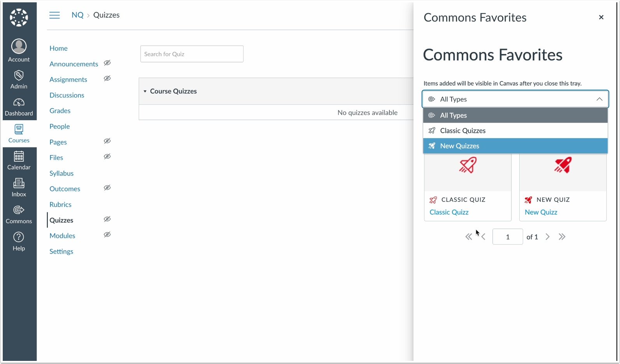Close the Commons Favorites tray

click(x=601, y=17)
